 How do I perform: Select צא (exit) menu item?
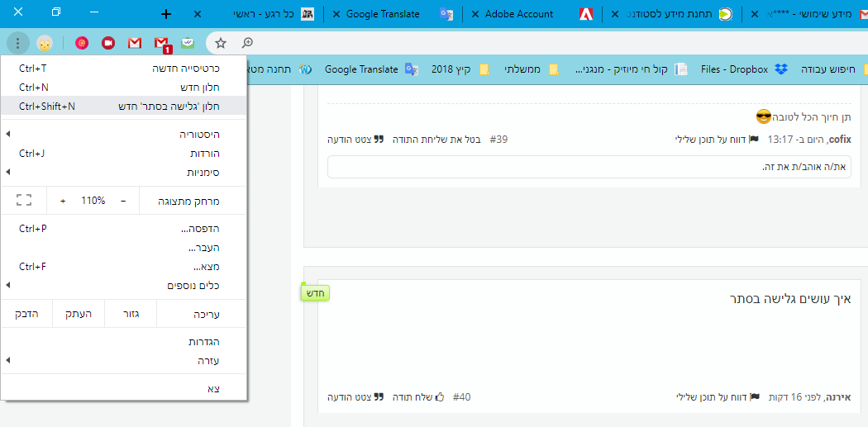(124, 389)
